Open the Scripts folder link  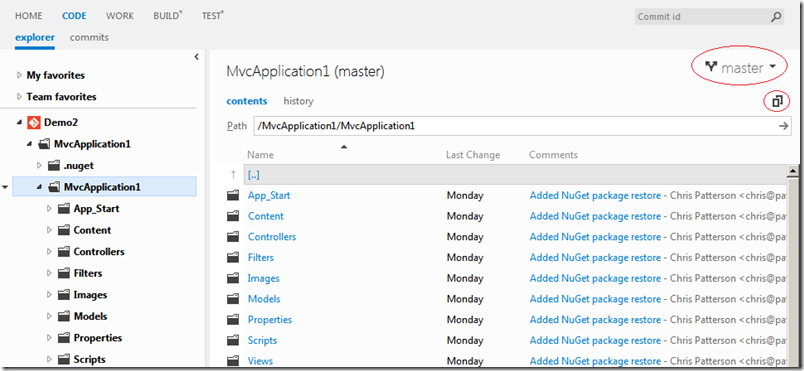coord(263,340)
